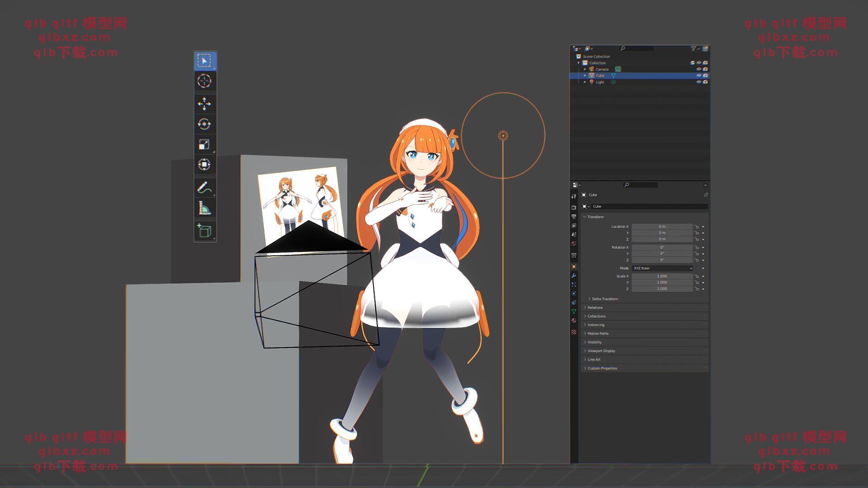The image size is (868, 488).
Task: Expand the Camera tree item
Action: coord(585,69)
